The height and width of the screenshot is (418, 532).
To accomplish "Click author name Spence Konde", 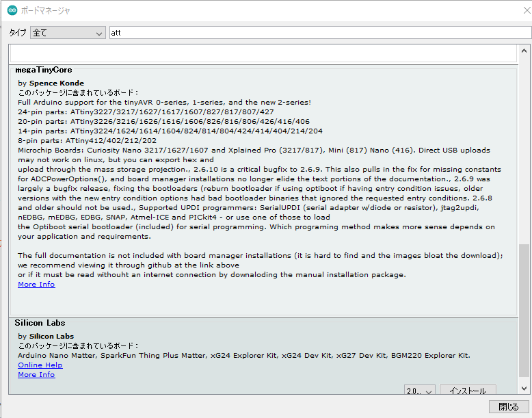I will click(57, 83).
